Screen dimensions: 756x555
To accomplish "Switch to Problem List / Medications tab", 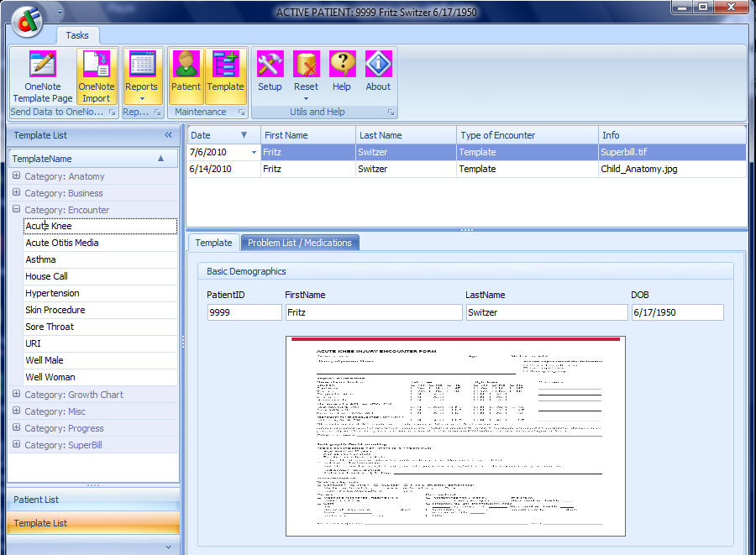I will point(299,243).
